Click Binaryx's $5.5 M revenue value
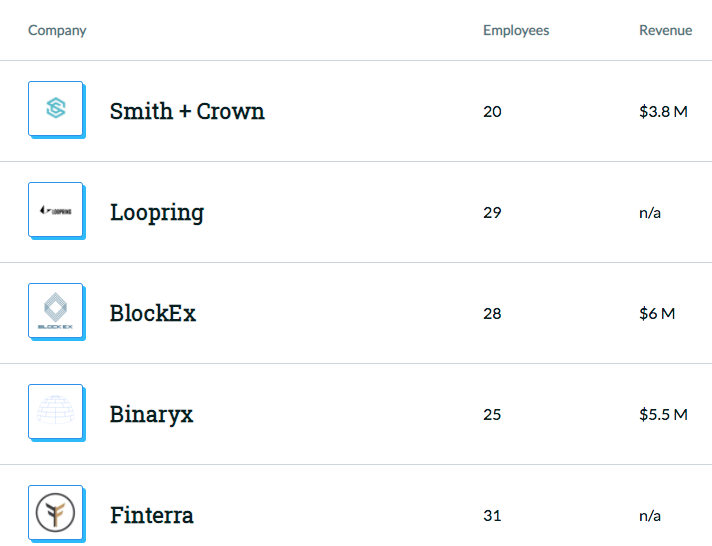This screenshot has height=546, width=712. click(663, 414)
